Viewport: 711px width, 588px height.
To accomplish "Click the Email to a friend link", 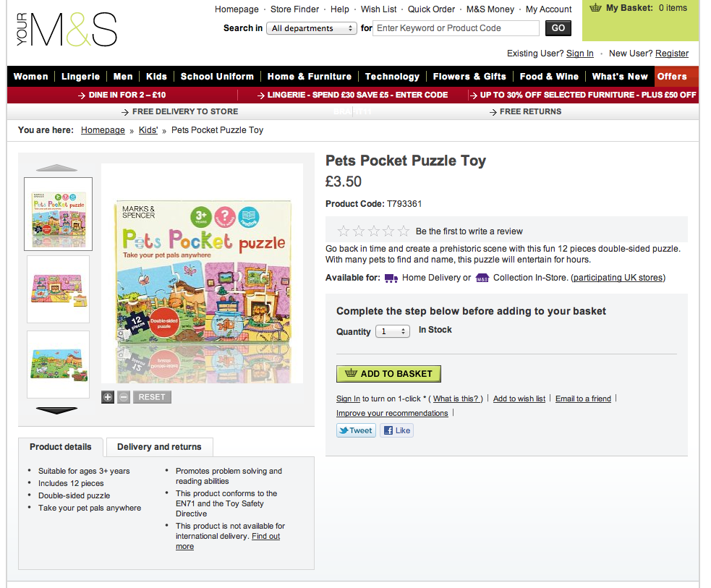I will tap(583, 399).
